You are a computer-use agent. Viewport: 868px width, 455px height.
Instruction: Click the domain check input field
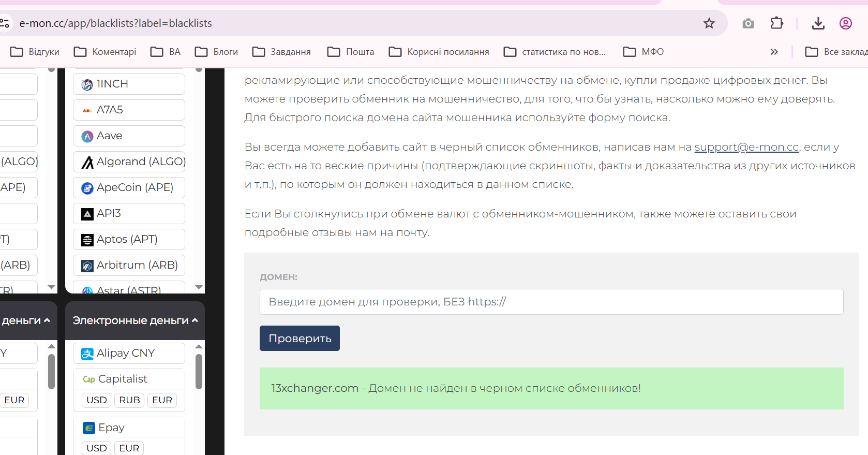click(x=551, y=302)
